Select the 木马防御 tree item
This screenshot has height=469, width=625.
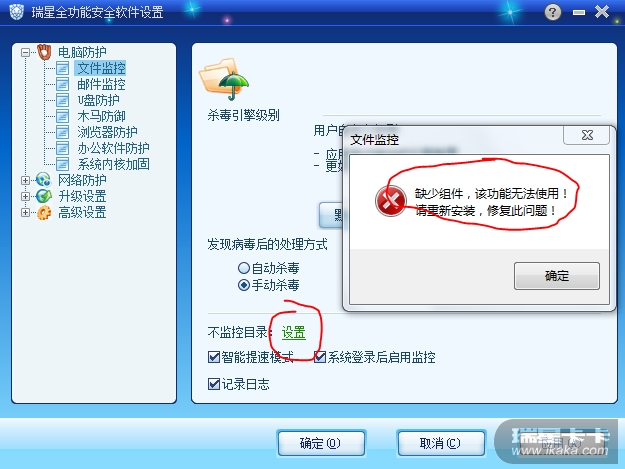pos(101,116)
